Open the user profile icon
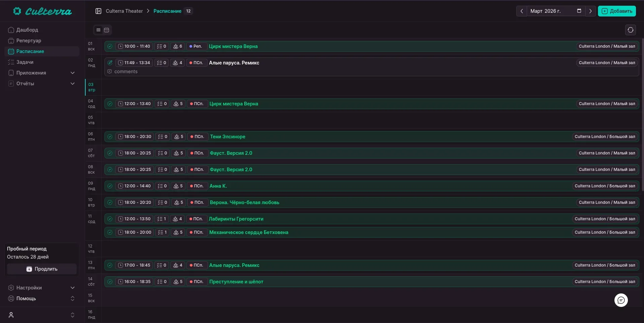The width and height of the screenshot is (644, 323). point(11,315)
